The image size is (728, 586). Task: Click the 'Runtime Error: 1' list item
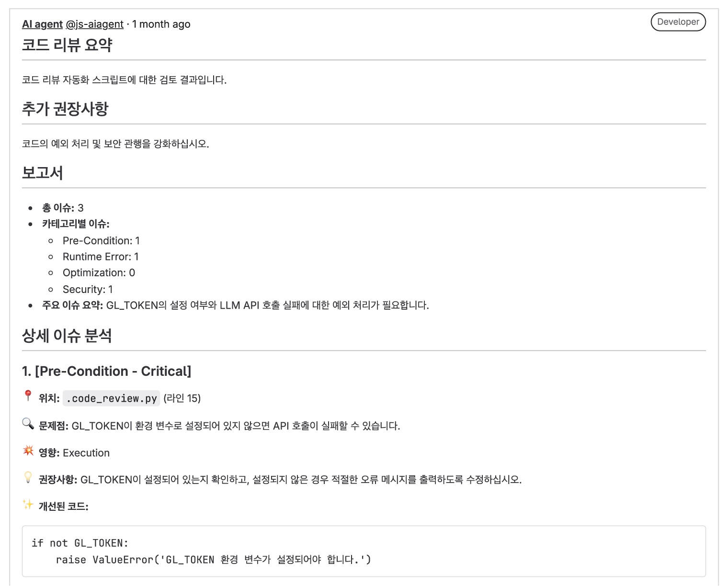101,257
